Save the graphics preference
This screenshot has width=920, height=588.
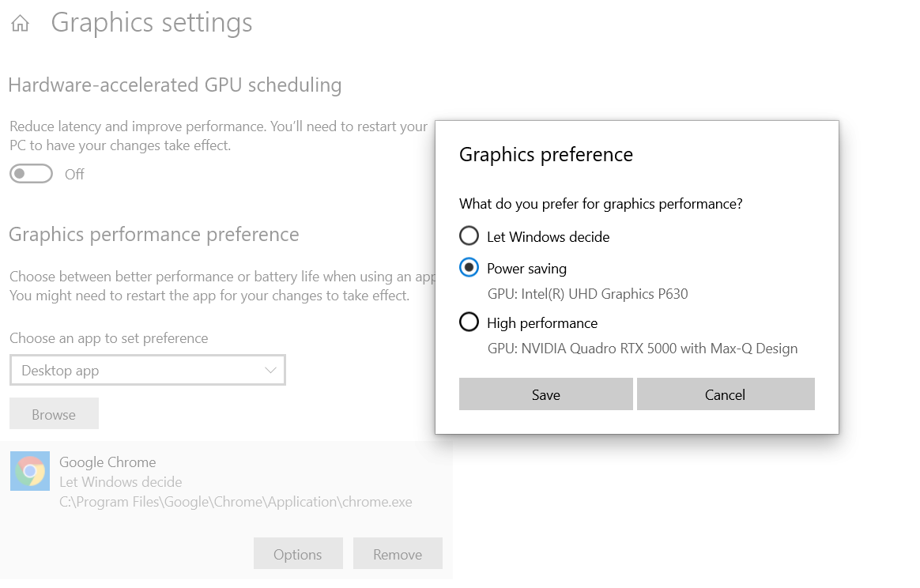pyautogui.click(x=545, y=394)
